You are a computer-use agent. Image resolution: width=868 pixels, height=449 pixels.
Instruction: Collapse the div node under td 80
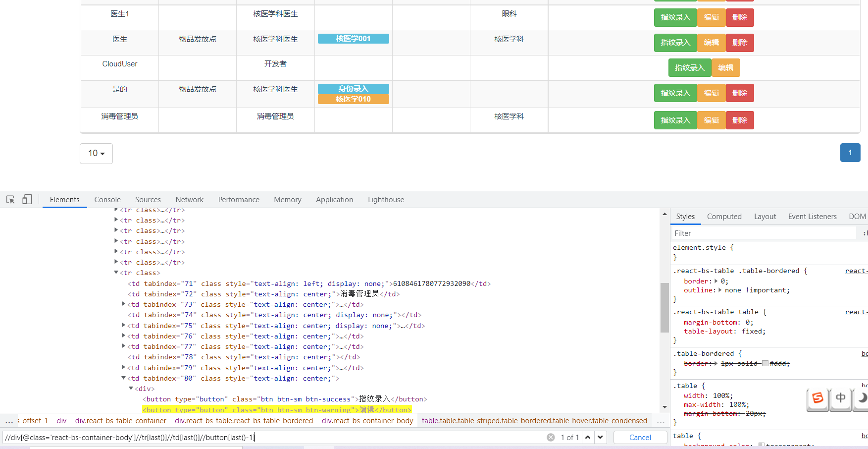click(131, 389)
